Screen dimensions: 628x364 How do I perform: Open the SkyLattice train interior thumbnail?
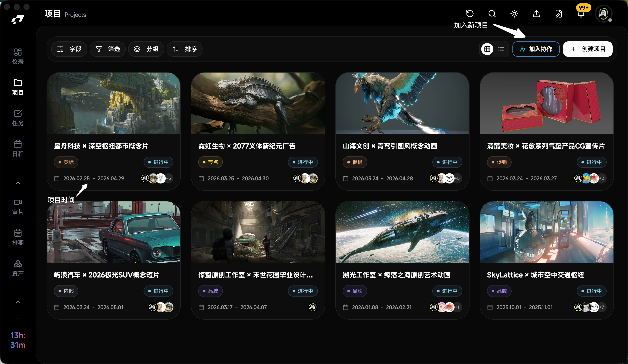(x=546, y=232)
